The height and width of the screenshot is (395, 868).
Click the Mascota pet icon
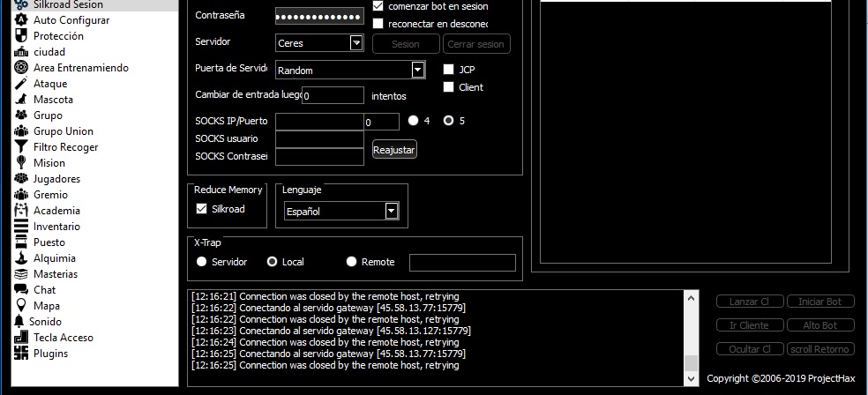pos(21,100)
